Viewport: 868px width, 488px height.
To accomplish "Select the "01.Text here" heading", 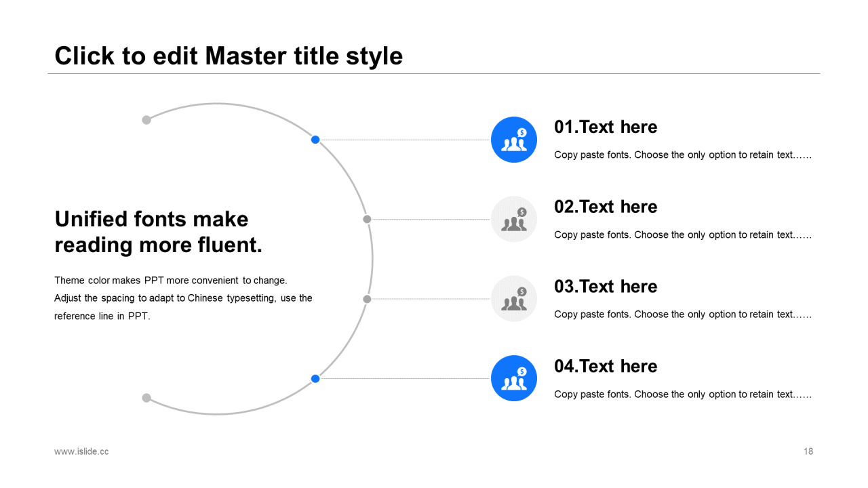I will tap(606, 127).
